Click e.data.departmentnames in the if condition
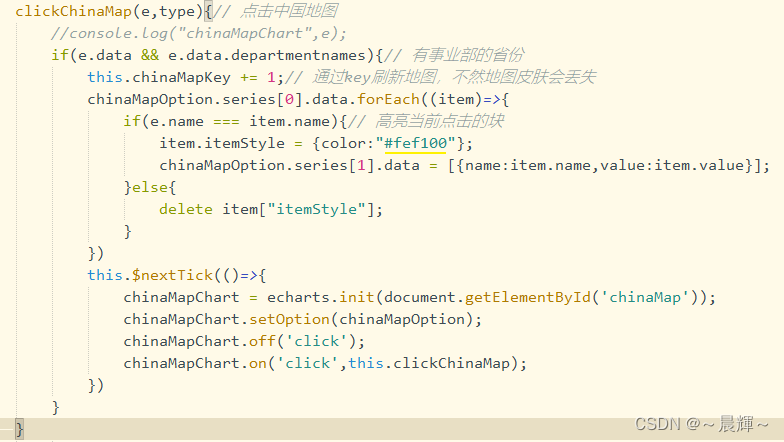This screenshot has width=784, height=442. 267,55
